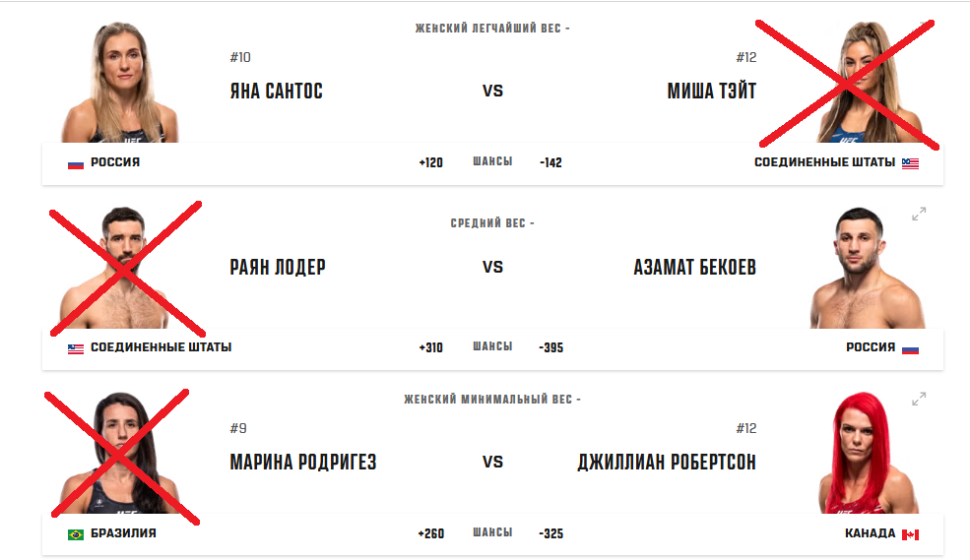Open fighter name АЗАМАТ БЕКОЕВ
The image size is (970, 560).
click(694, 267)
